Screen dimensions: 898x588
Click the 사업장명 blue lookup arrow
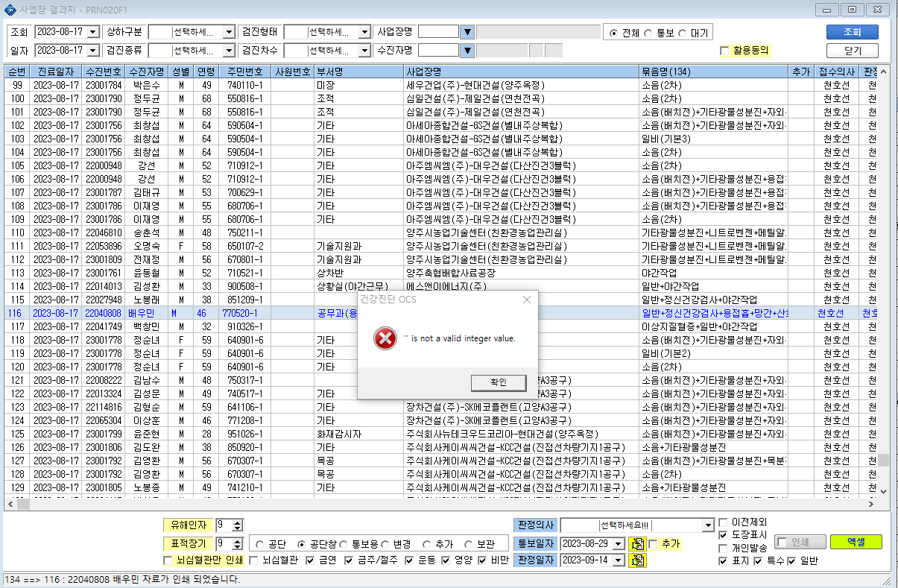tap(467, 32)
